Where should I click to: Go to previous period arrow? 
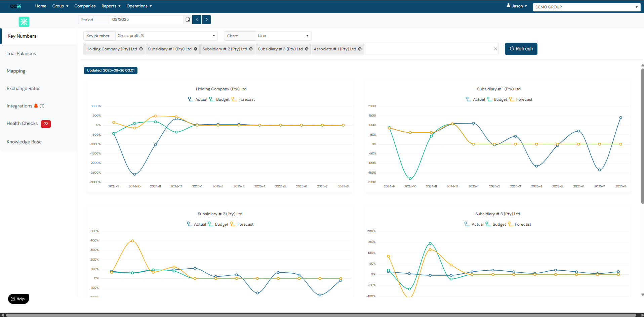197,20
